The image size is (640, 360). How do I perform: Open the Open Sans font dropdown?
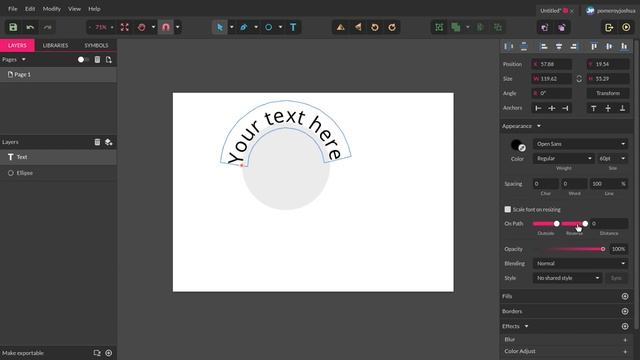point(580,144)
